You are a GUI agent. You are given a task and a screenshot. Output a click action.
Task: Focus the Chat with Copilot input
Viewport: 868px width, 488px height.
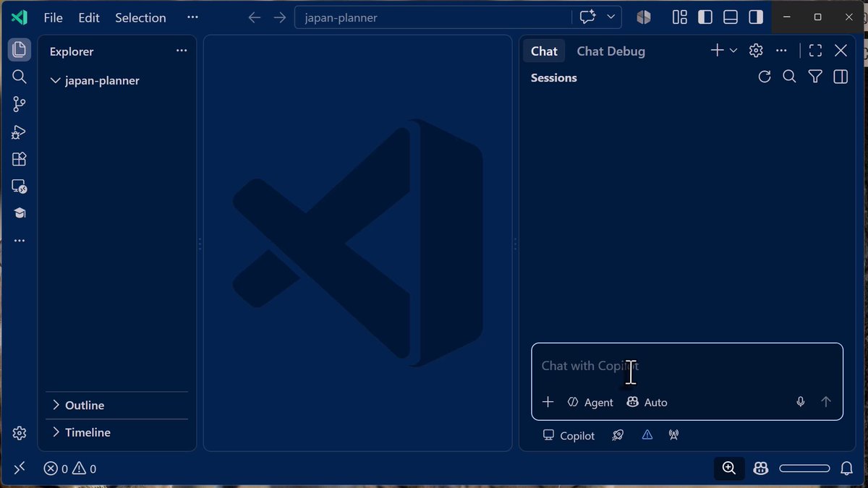coord(687,366)
